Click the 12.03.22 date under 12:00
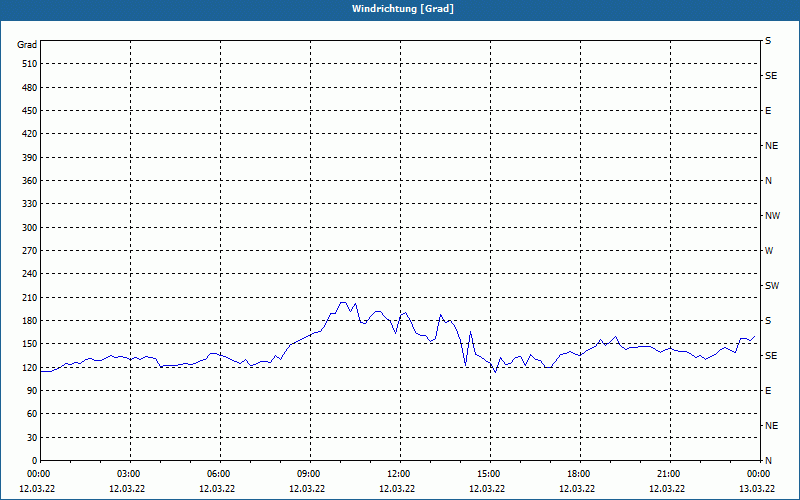Viewport: 800px width, 500px height. tap(397, 488)
